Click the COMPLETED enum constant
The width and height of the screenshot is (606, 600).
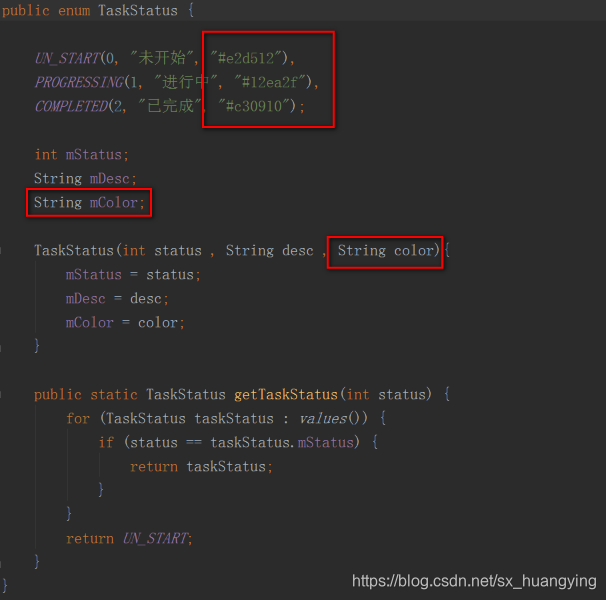point(71,106)
